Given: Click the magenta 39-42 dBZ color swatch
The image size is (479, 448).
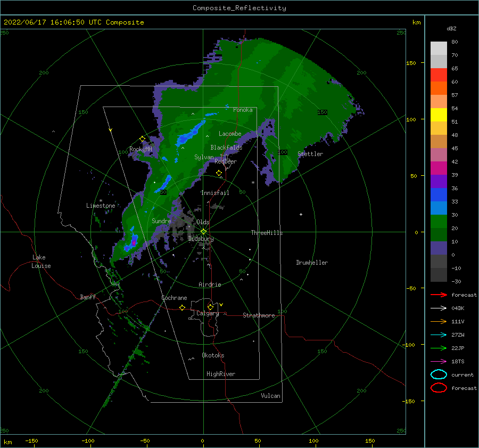Looking at the screenshot, I should tap(439, 168).
